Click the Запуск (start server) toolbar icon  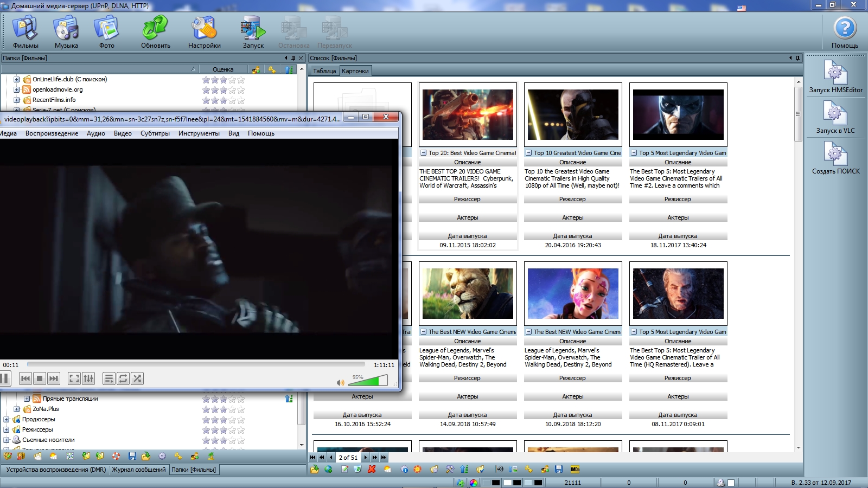[253, 31]
